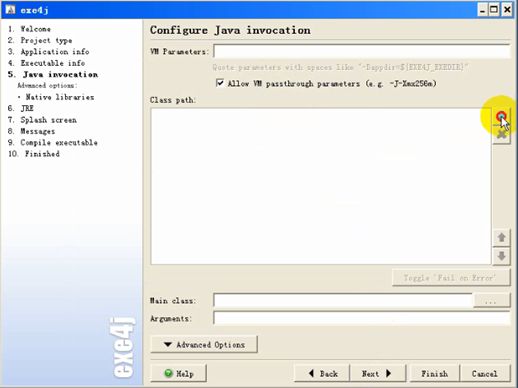Click the exe4j title bar icon
This screenshot has width=518, height=388.
pyautogui.click(x=10, y=10)
